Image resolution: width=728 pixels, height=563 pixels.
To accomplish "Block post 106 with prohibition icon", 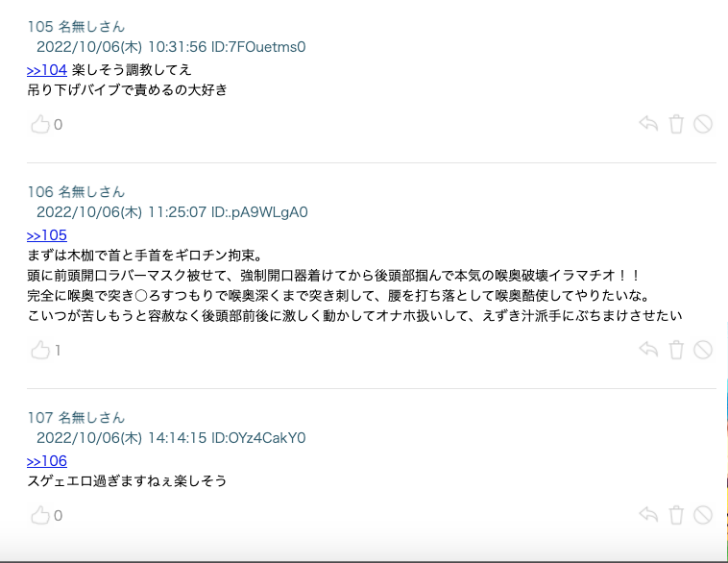I will (703, 350).
